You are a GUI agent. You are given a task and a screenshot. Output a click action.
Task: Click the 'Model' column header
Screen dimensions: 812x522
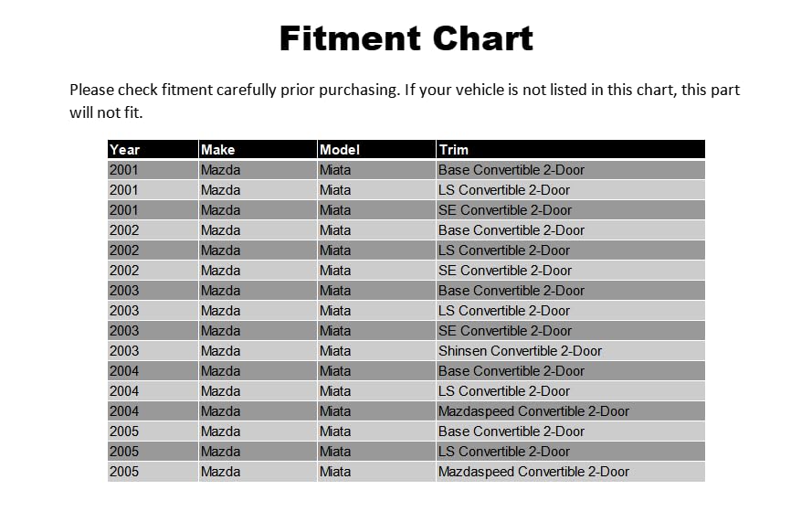pyautogui.click(x=340, y=150)
